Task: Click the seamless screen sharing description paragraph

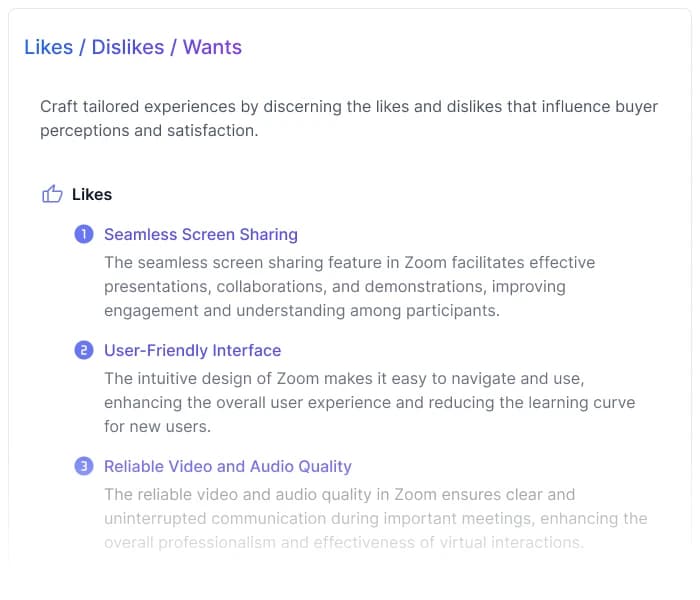Action: click(x=349, y=286)
